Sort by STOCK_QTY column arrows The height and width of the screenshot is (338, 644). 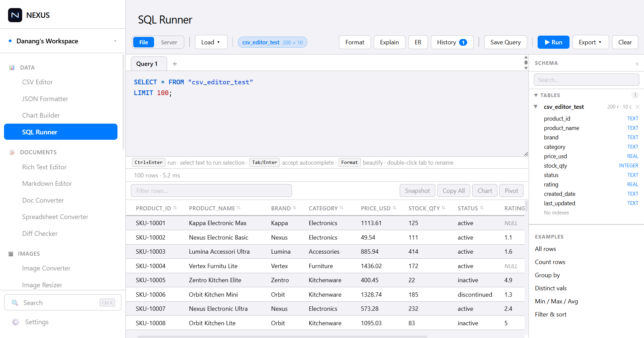[x=443, y=208]
